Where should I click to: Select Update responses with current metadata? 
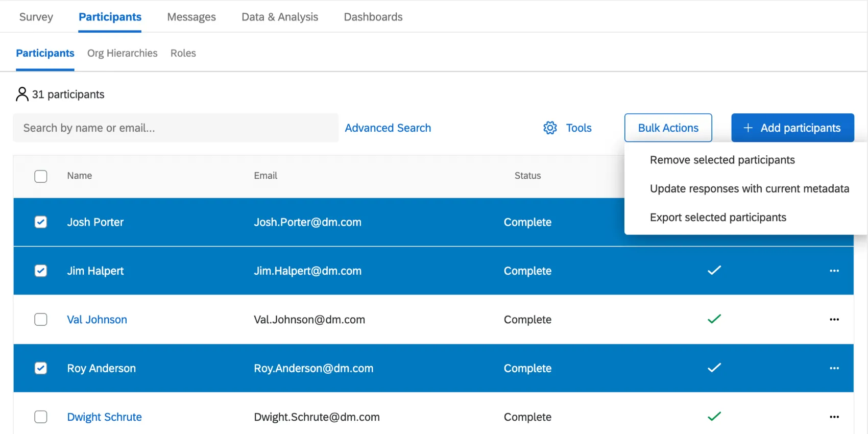pyautogui.click(x=749, y=189)
